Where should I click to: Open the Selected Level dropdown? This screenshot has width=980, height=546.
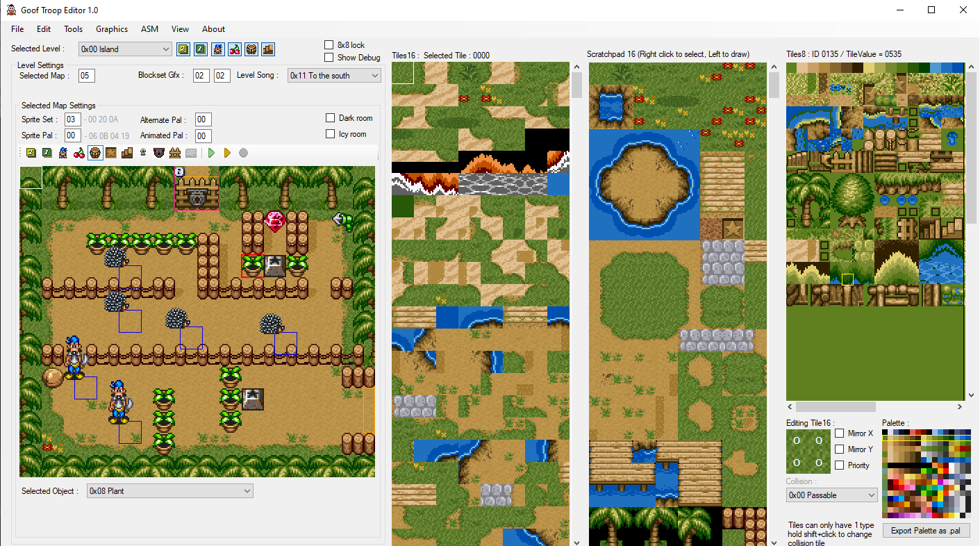tap(125, 49)
